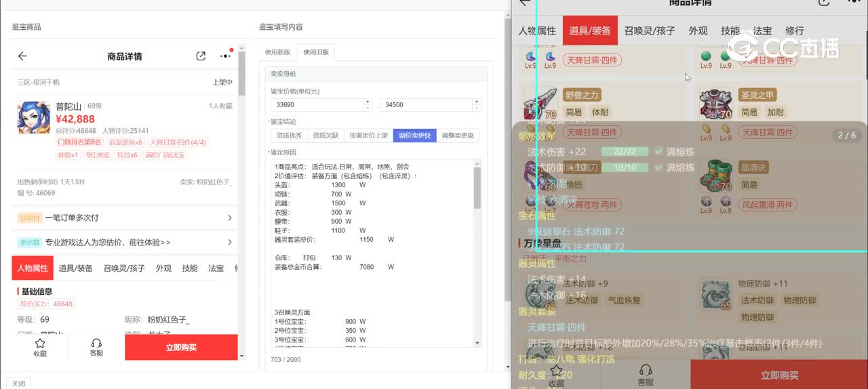This screenshot has height=389, width=868.
Task: Click the 22/22 progress bar
Action: (625, 152)
